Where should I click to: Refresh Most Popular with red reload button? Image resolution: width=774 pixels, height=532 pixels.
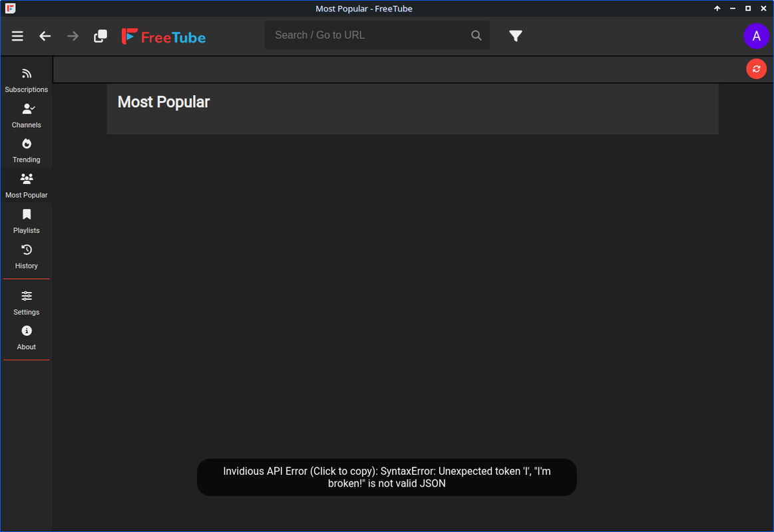(756, 69)
